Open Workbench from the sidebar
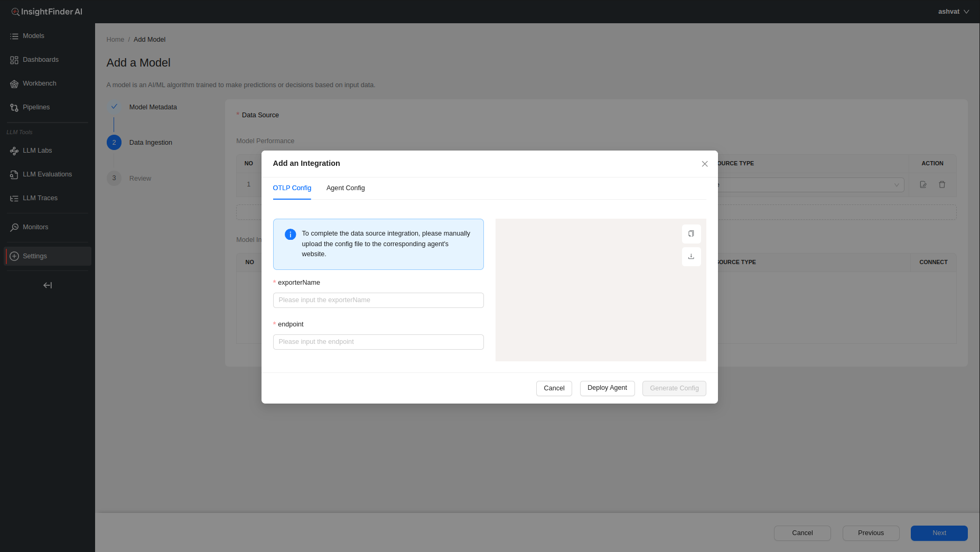Screen dimensions: 980x552 pos(39,83)
